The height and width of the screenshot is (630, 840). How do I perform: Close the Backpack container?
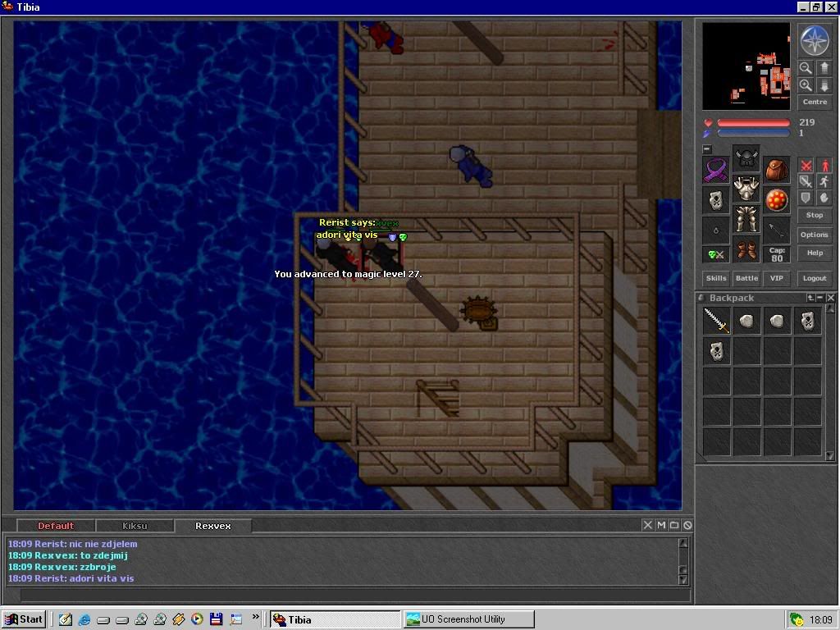(x=830, y=298)
